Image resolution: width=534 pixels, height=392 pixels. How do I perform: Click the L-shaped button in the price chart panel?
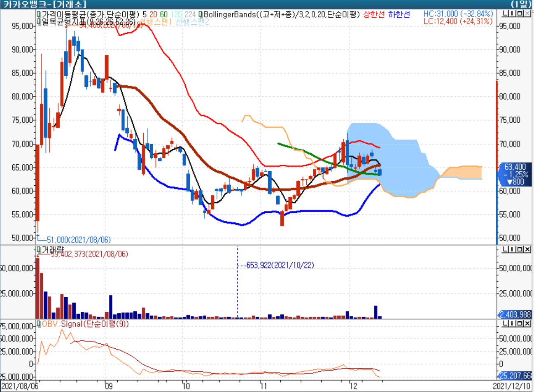[x=506, y=14]
